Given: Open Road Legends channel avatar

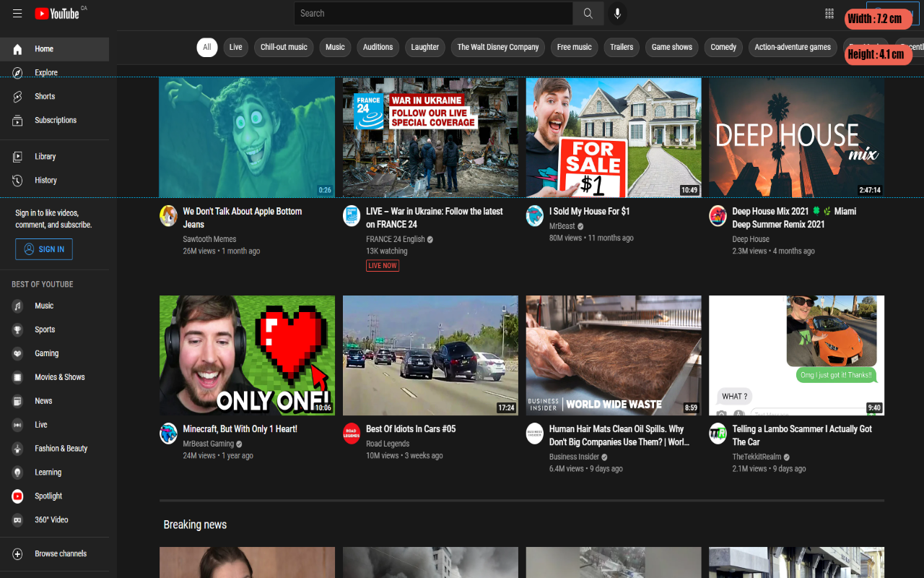Looking at the screenshot, I should [352, 433].
